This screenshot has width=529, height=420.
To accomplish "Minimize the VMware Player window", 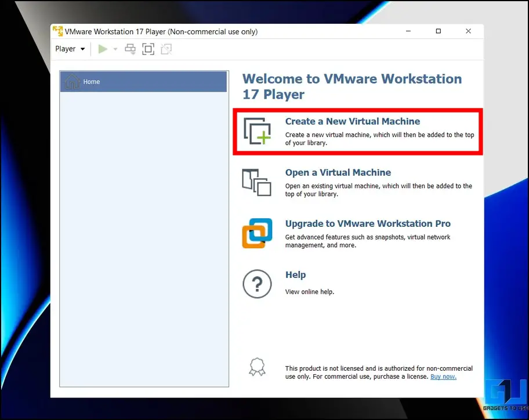I will pos(408,31).
